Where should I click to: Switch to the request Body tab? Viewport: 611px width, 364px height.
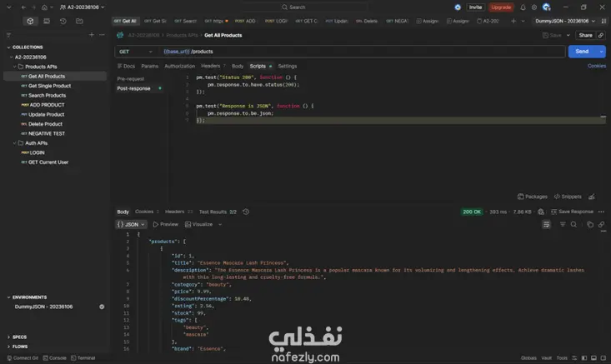pyautogui.click(x=238, y=66)
